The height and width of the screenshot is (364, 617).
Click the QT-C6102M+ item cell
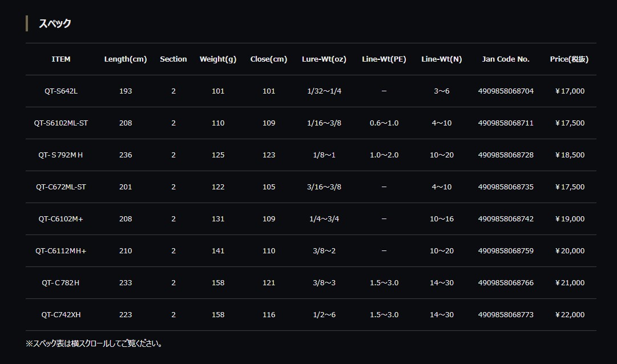61,219
